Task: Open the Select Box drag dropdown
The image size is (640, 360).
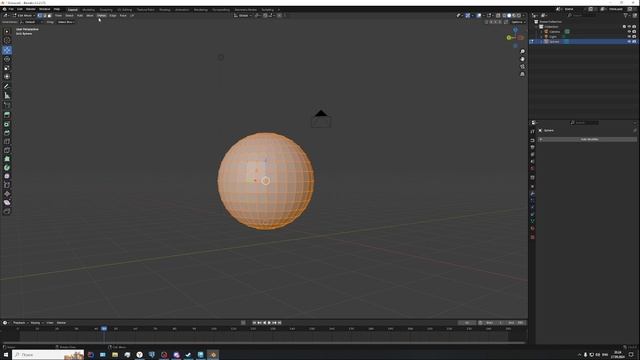Action: coord(66,22)
